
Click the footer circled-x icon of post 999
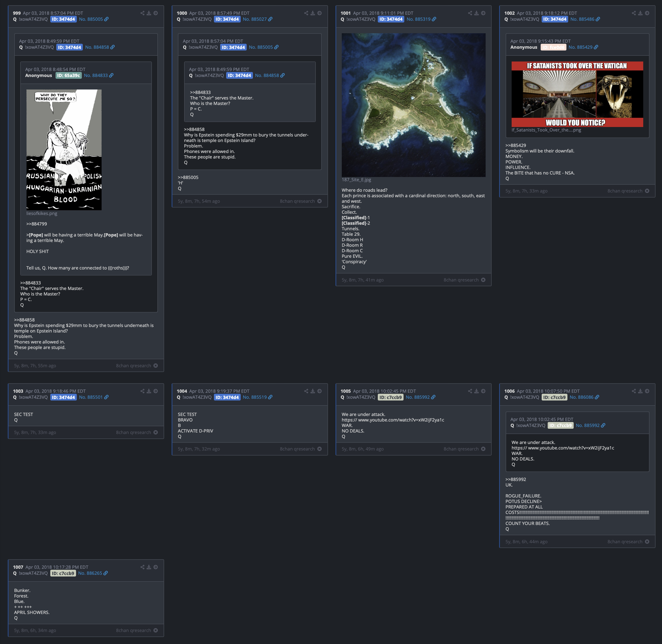tap(156, 366)
